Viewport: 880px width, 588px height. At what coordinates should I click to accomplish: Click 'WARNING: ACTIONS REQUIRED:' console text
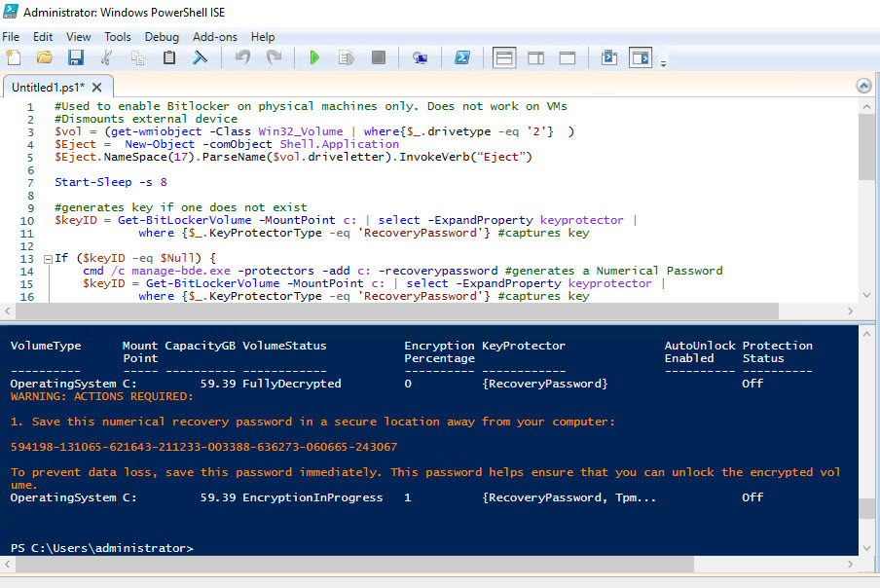point(101,396)
